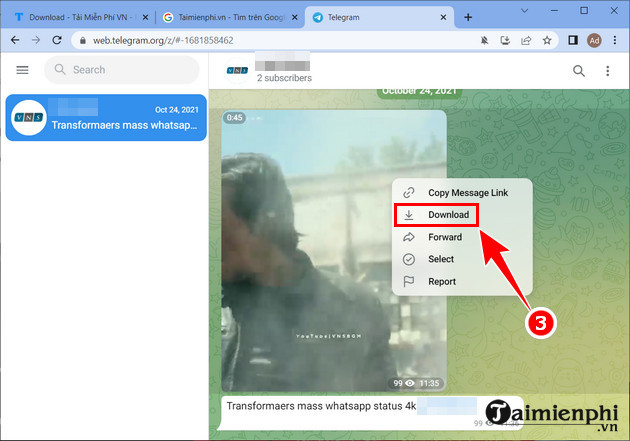The image size is (630, 441).
Task: Click the Oct 24, 2021 date in chat list
Action: tap(177, 110)
